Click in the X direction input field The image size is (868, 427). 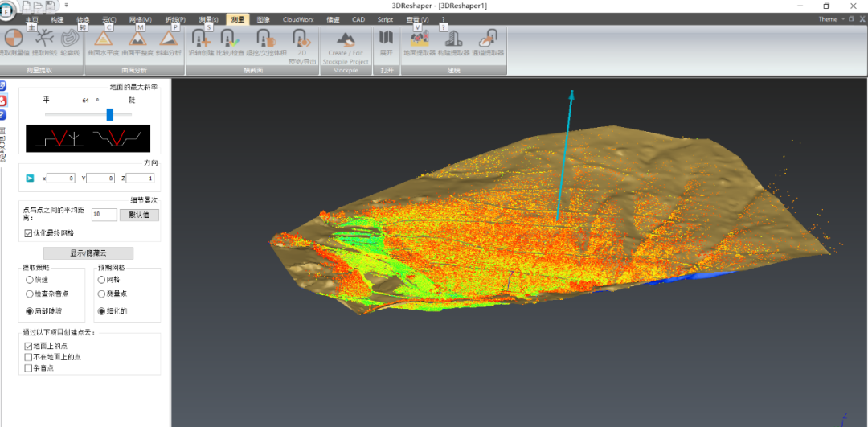pyautogui.click(x=61, y=179)
